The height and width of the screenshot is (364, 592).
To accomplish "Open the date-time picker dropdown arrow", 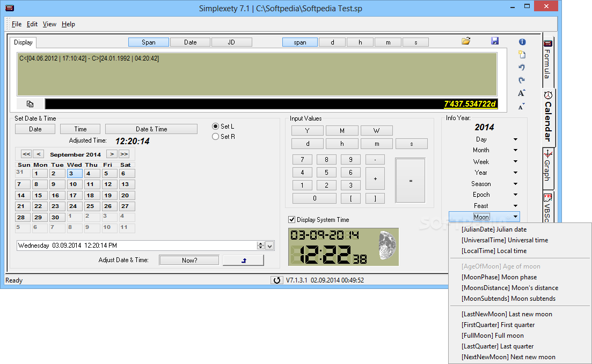I will 269,246.
